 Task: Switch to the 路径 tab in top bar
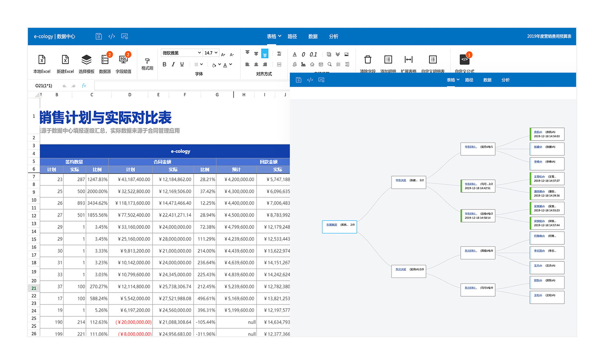[292, 36]
